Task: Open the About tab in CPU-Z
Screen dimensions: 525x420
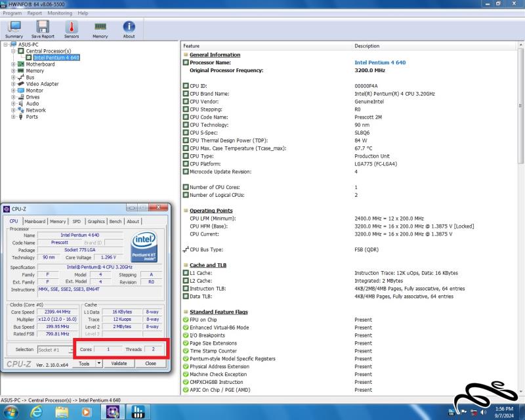Action: [x=133, y=221]
